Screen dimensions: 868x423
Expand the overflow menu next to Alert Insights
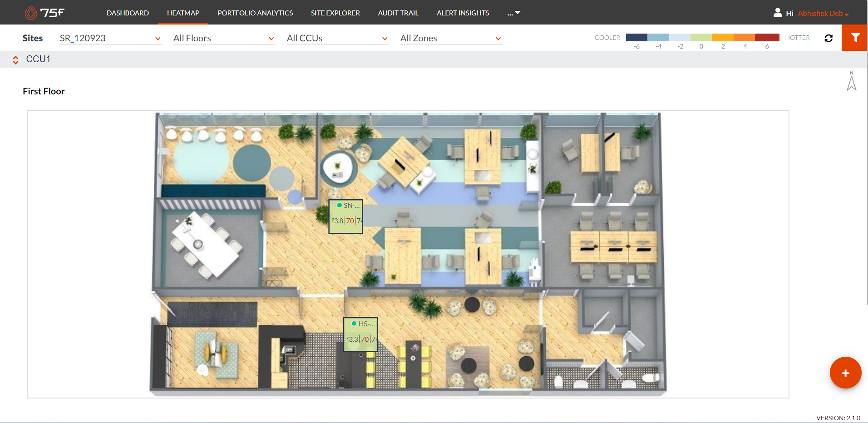(513, 13)
